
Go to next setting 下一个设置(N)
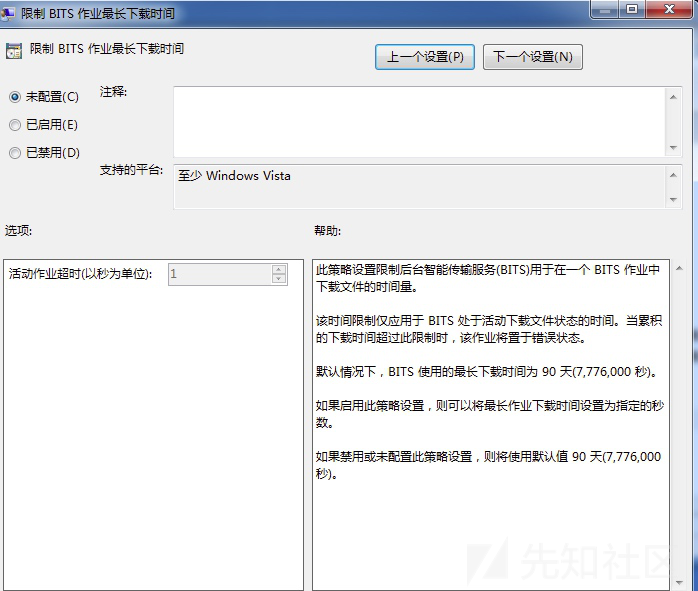click(x=533, y=57)
